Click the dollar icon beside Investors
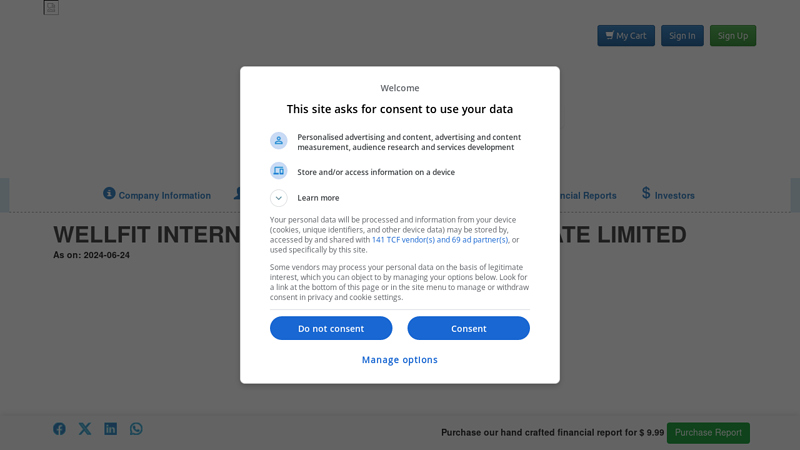This screenshot has height=450, width=800. (646, 193)
